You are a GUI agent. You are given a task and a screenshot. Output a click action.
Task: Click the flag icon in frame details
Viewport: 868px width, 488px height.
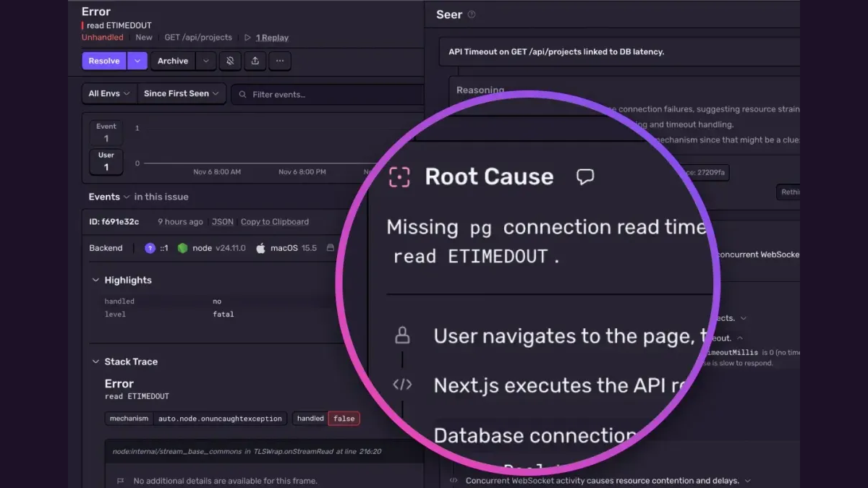(x=120, y=481)
